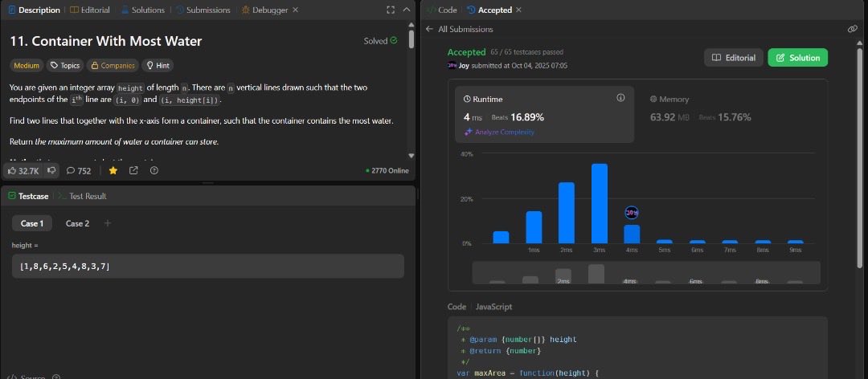Adjust the distribution range mini chart
Viewport: 868px width, 379px height.
click(x=646, y=273)
